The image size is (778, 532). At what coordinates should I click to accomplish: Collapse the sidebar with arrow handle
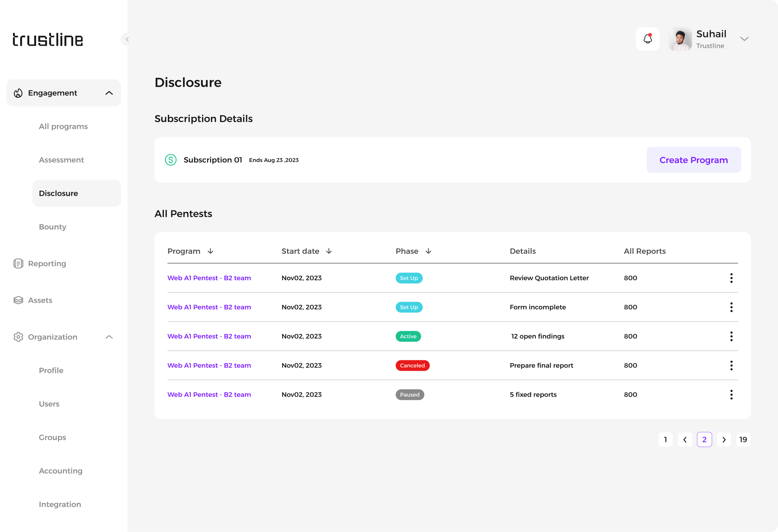click(126, 39)
